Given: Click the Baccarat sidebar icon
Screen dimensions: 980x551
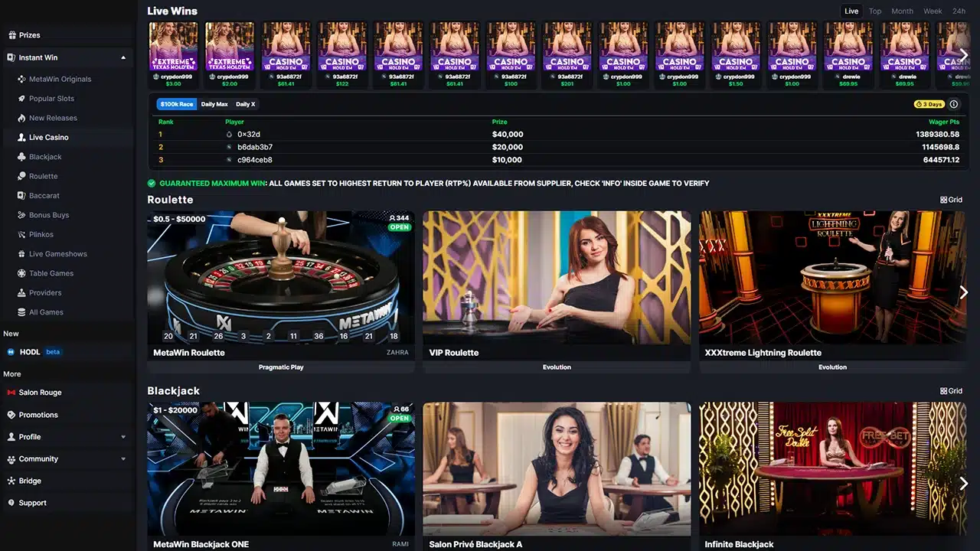Looking at the screenshot, I should pos(22,196).
